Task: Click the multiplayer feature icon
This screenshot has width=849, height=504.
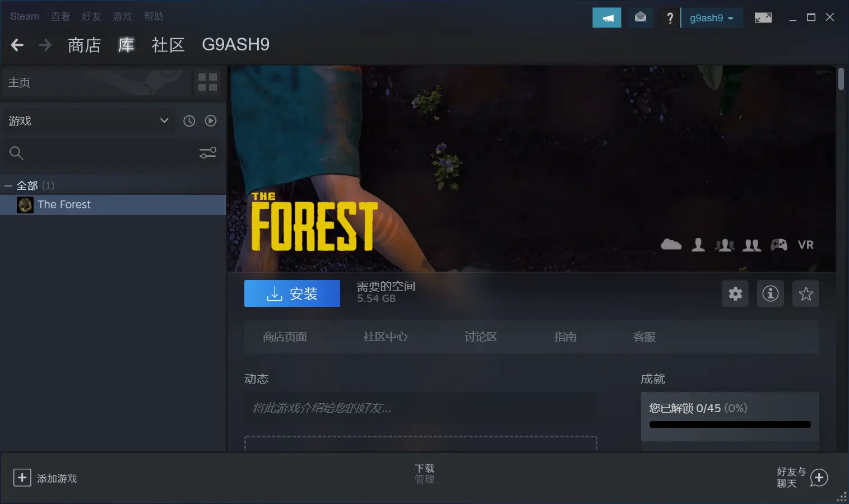Action: (725, 245)
